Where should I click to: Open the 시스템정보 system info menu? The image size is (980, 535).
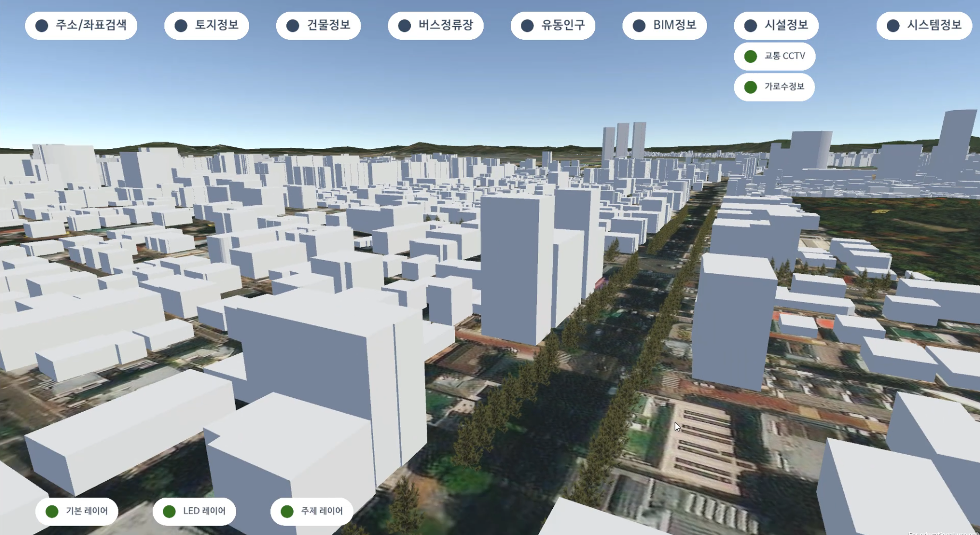pyautogui.click(x=924, y=26)
